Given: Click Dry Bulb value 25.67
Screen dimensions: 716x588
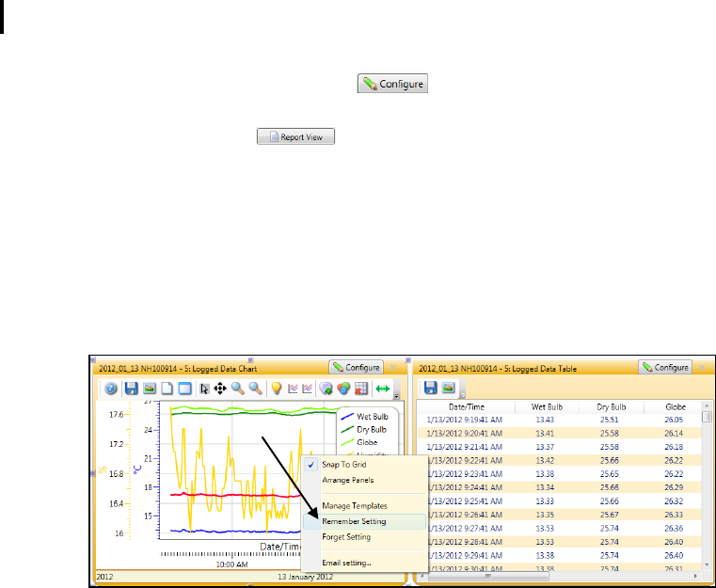Looking at the screenshot, I should pos(610,515).
